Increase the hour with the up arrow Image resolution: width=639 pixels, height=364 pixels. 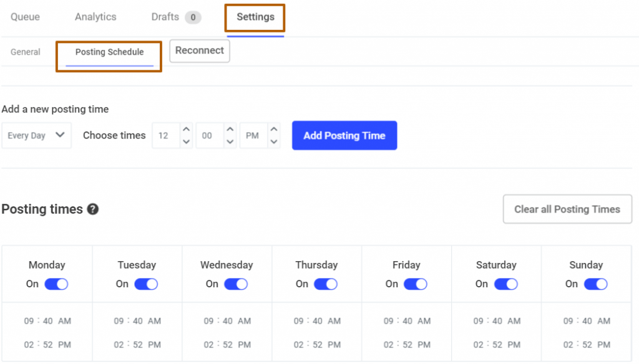[x=186, y=129]
